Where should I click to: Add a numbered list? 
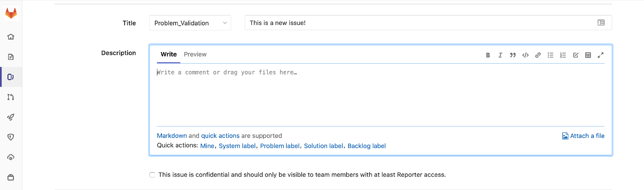point(563,55)
